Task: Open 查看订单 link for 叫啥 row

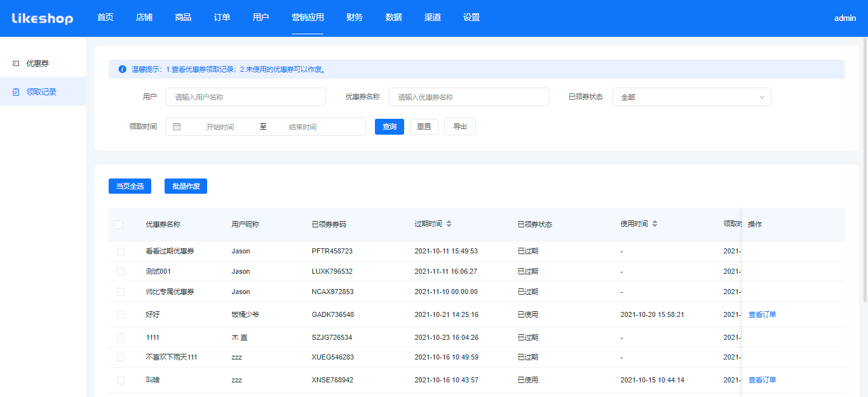Action: [763, 380]
